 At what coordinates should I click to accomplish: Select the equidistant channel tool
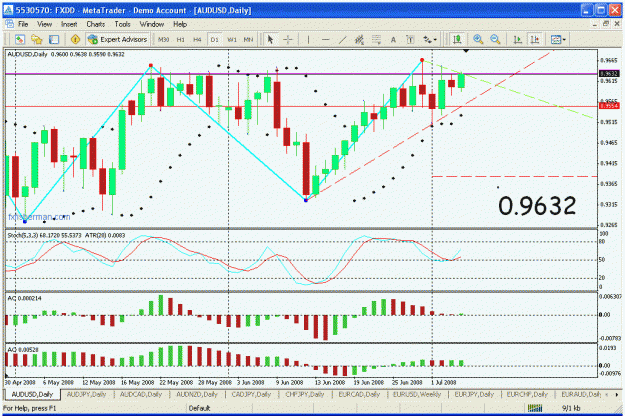359,39
